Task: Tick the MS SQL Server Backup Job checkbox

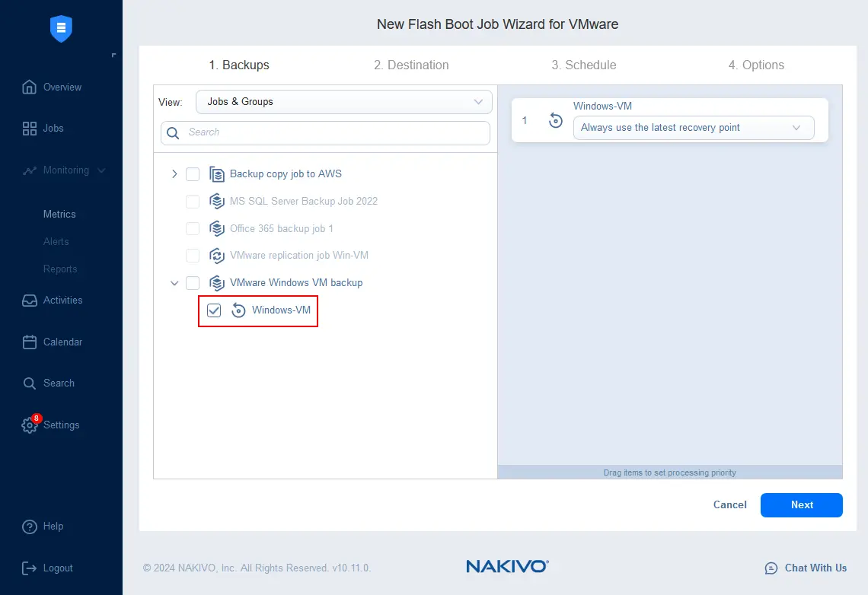Action: pyautogui.click(x=193, y=202)
